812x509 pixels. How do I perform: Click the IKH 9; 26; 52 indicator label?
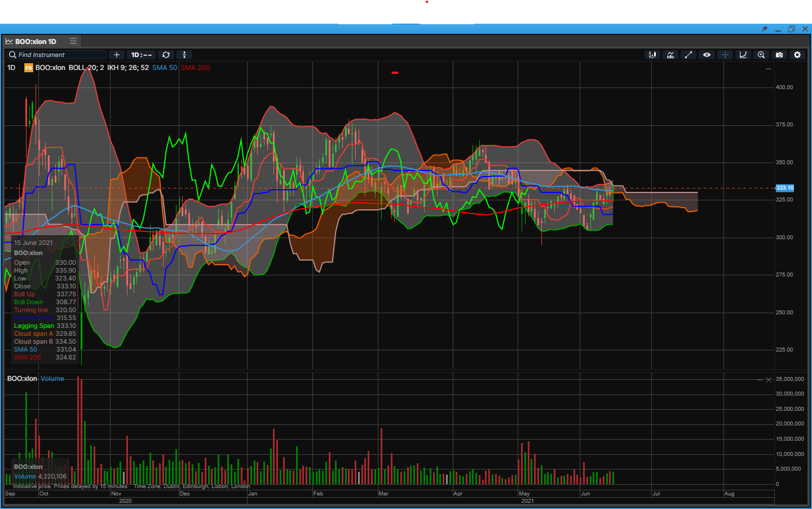point(128,68)
